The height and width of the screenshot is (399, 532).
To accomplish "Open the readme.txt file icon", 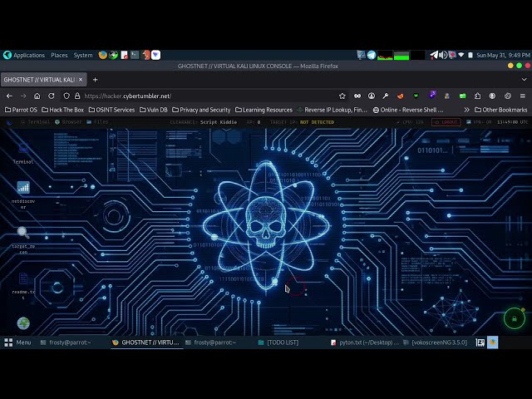I will [23, 286].
